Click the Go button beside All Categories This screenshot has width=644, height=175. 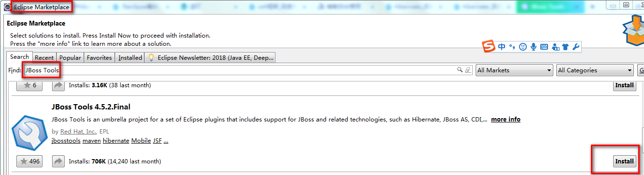pos(641,70)
